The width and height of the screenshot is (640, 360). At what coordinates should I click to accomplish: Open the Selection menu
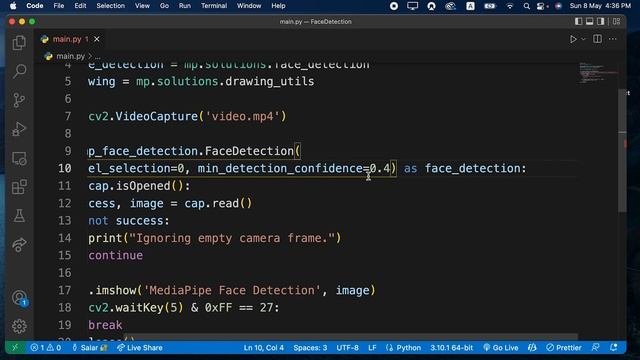pyautogui.click(x=111, y=6)
